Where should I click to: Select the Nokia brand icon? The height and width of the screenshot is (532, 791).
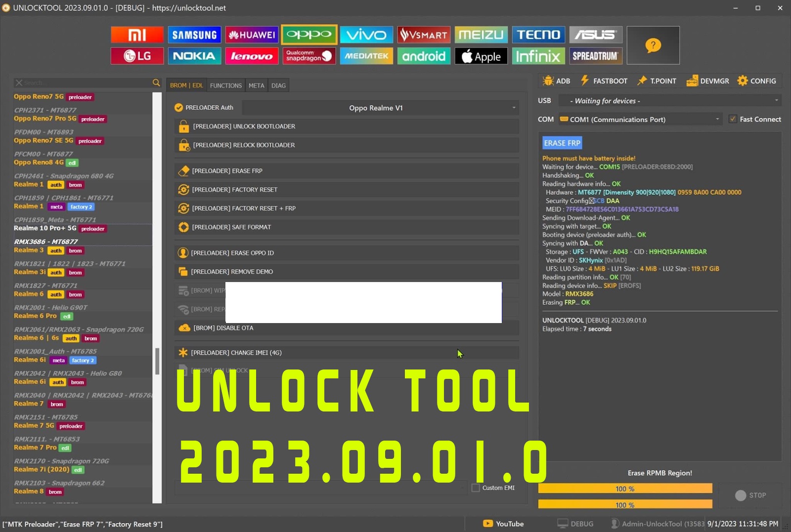pos(194,56)
